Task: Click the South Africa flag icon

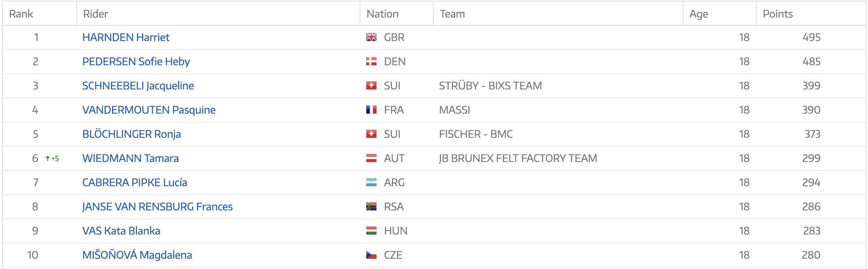Action: pyautogui.click(x=371, y=207)
